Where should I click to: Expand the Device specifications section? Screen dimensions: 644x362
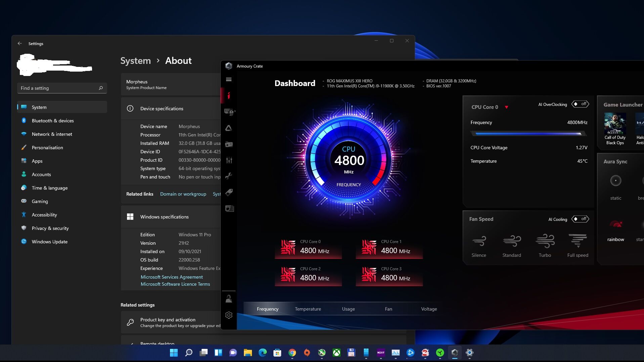point(171,109)
